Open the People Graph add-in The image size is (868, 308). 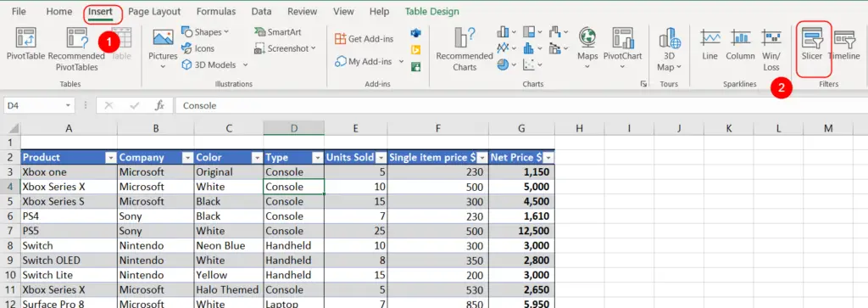415,66
